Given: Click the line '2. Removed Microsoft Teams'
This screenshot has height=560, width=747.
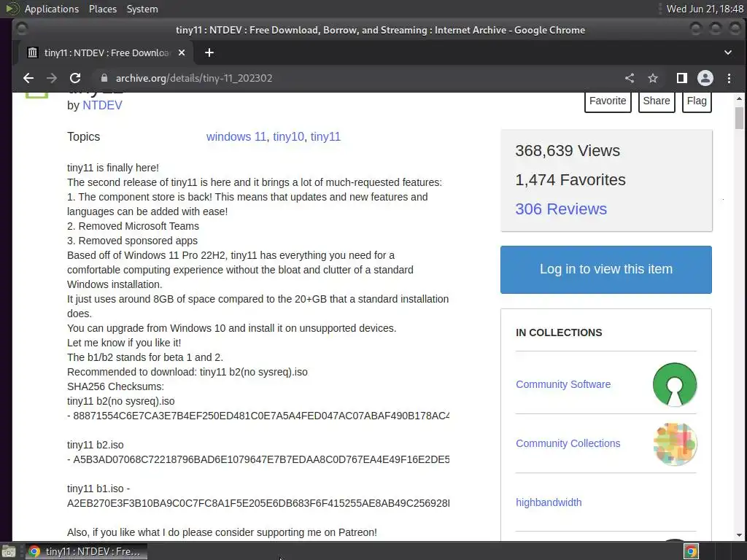Looking at the screenshot, I should point(133,226).
